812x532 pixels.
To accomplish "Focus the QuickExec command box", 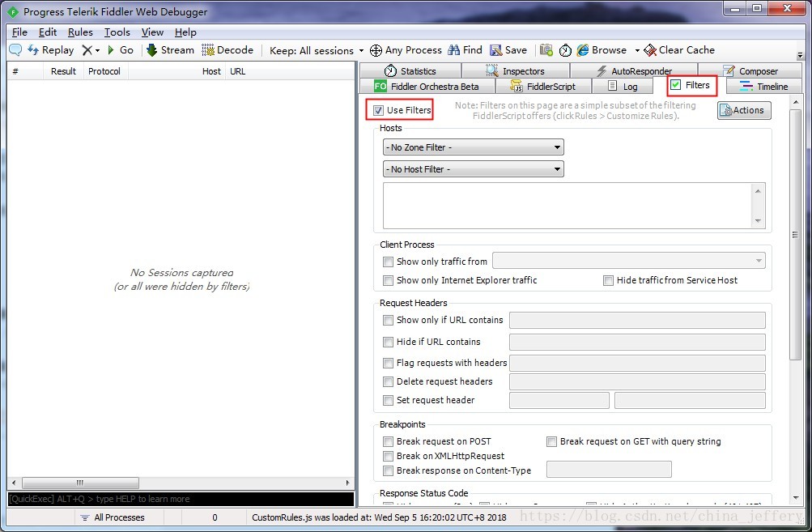I will 181,499.
